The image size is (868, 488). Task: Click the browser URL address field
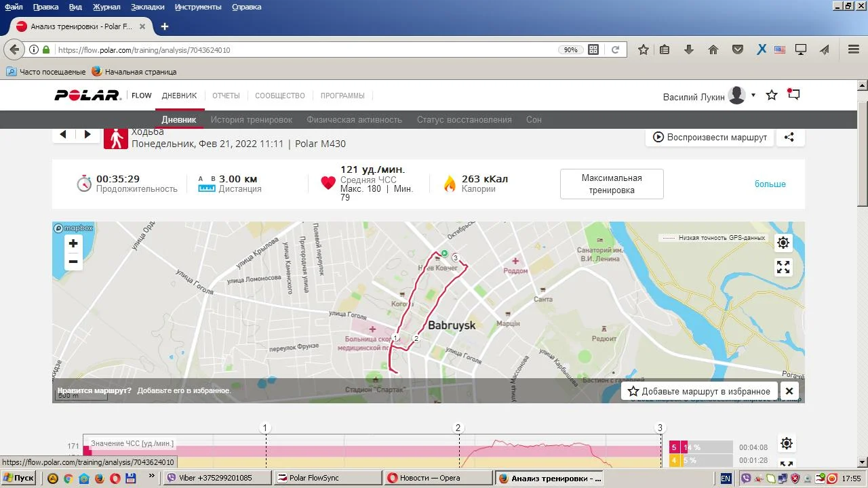pyautogui.click(x=305, y=49)
